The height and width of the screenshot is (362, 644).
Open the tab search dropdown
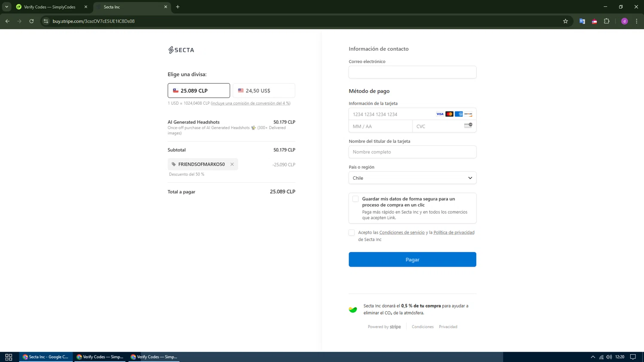click(x=6, y=7)
